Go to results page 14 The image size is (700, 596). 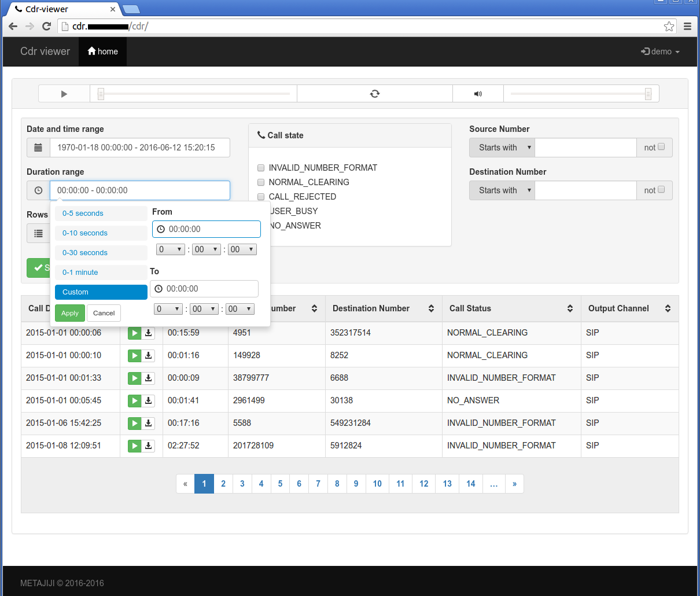[x=471, y=484]
